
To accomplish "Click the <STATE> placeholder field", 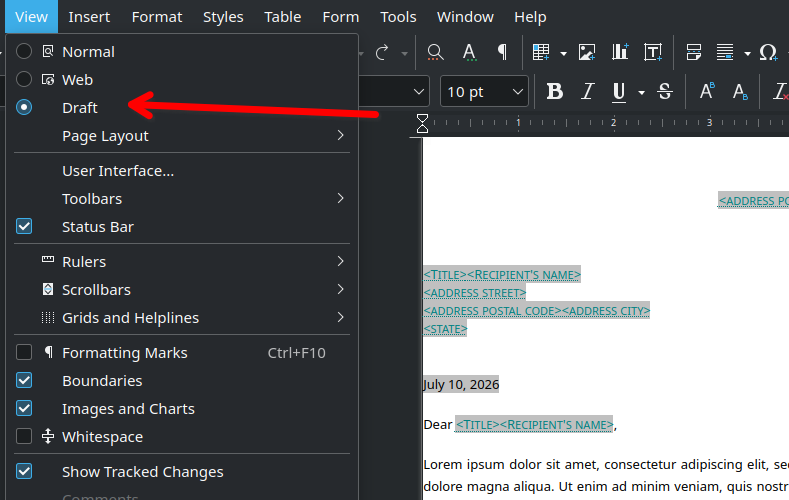I will coord(445,329).
